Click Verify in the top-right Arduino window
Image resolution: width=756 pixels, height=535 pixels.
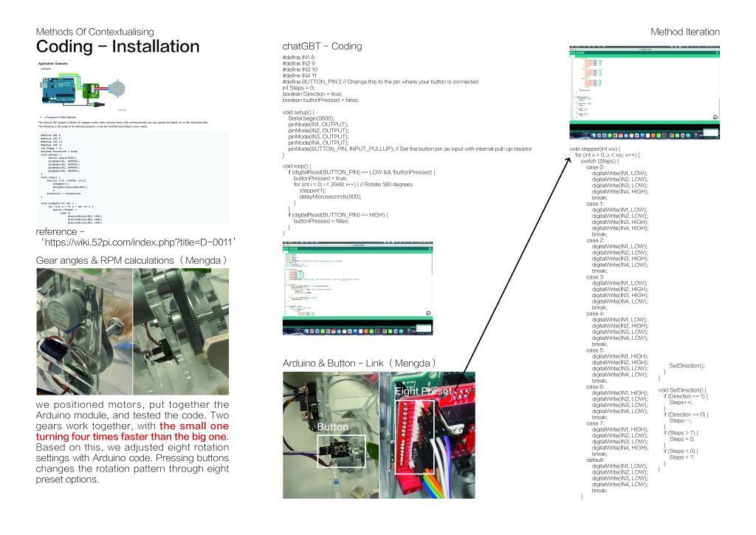tap(573, 52)
